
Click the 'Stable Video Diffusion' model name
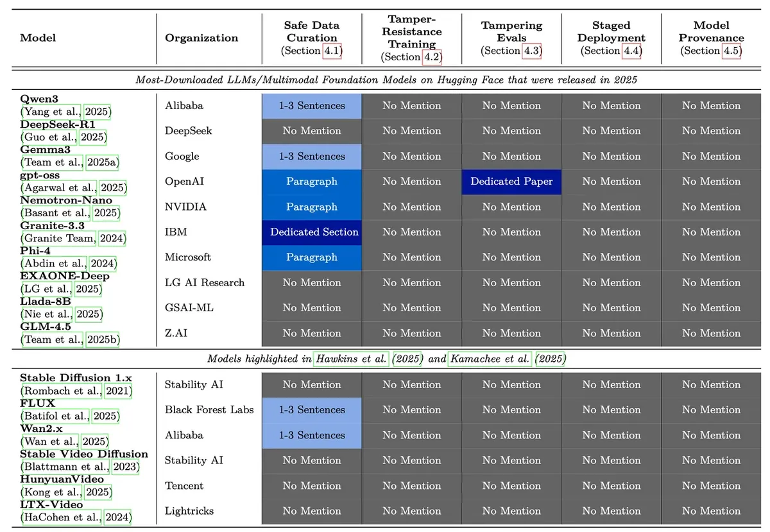pos(84,454)
